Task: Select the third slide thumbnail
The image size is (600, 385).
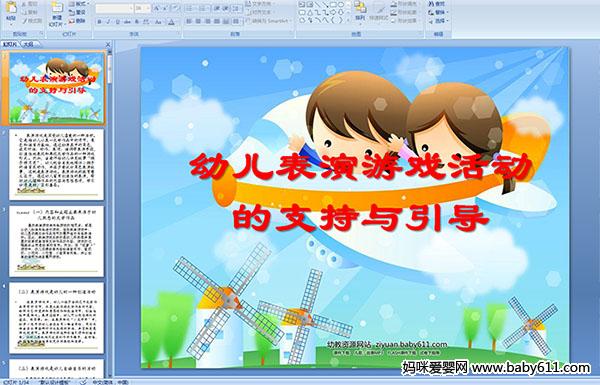Action: pyautogui.click(x=57, y=241)
